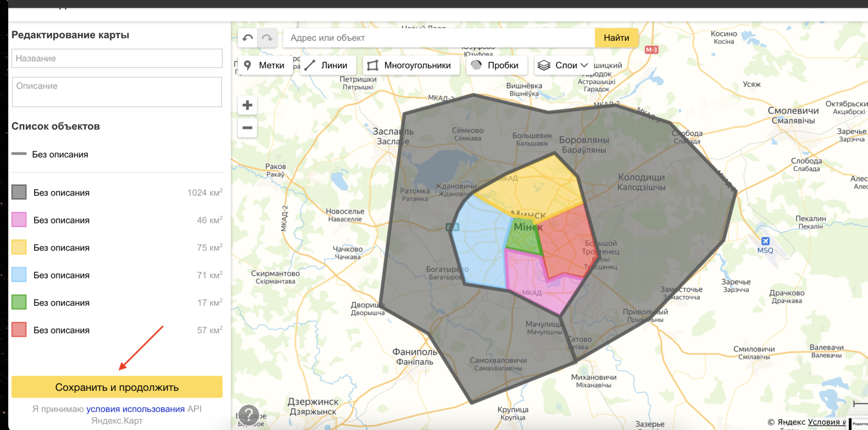Zoom in with the plus button
Viewport: 868px width, 430px height.
(x=247, y=105)
